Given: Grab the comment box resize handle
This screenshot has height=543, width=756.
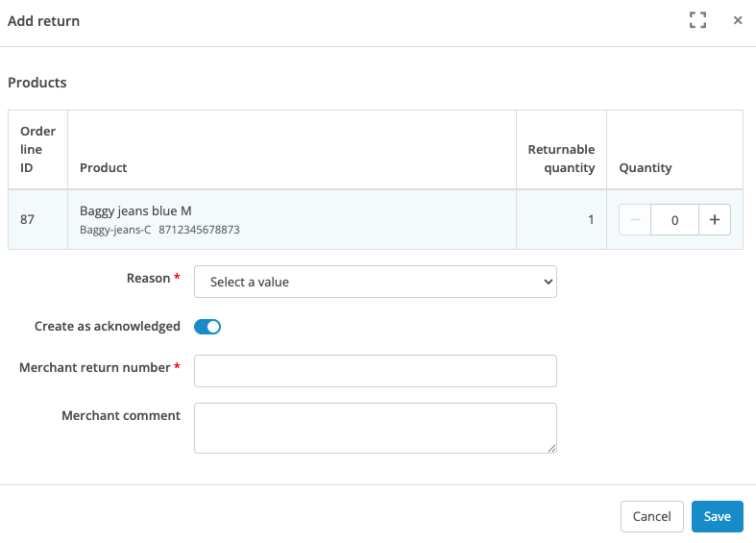Looking at the screenshot, I should [551, 448].
